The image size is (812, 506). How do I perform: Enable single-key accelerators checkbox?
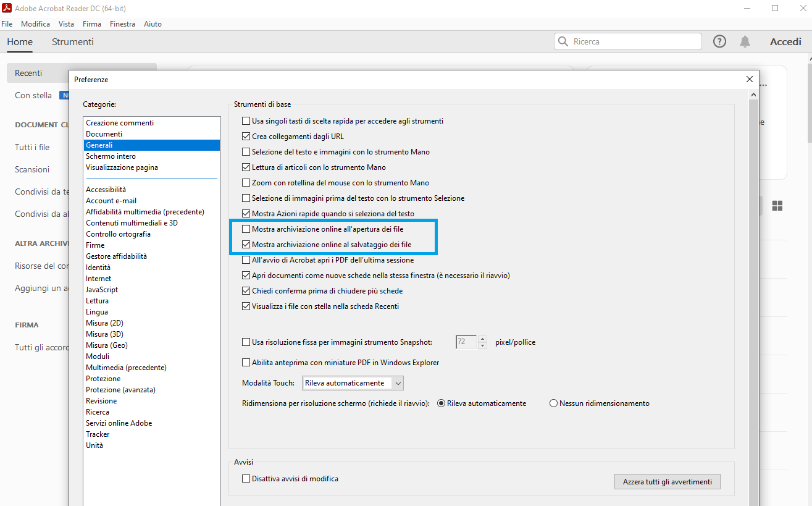click(246, 121)
